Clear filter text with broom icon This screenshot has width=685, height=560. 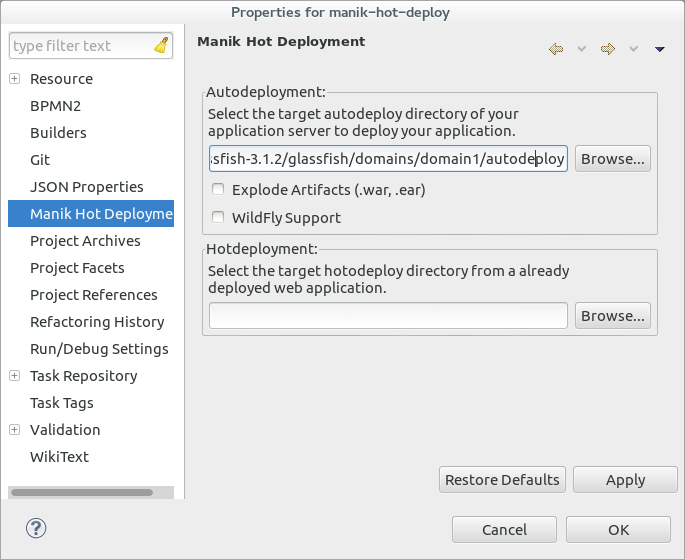tap(161, 45)
